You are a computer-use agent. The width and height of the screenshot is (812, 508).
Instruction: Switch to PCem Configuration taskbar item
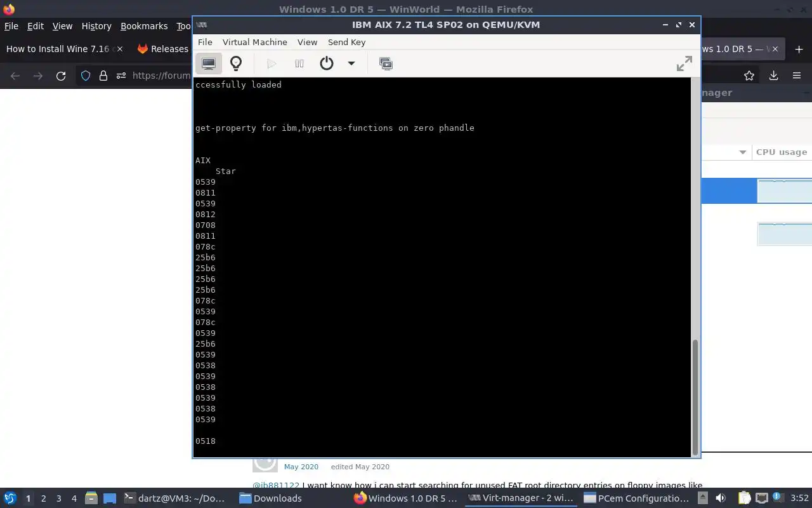pos(636,498)
